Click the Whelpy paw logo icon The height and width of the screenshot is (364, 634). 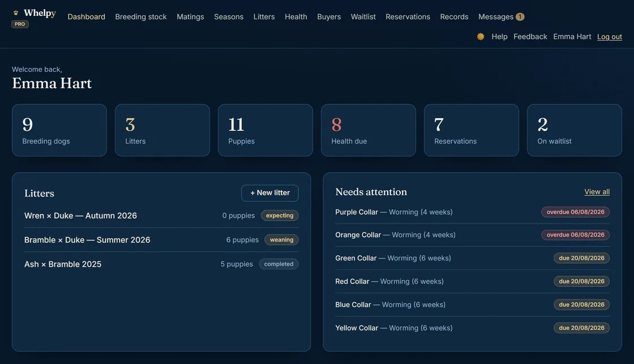click(x=16, y=13)
